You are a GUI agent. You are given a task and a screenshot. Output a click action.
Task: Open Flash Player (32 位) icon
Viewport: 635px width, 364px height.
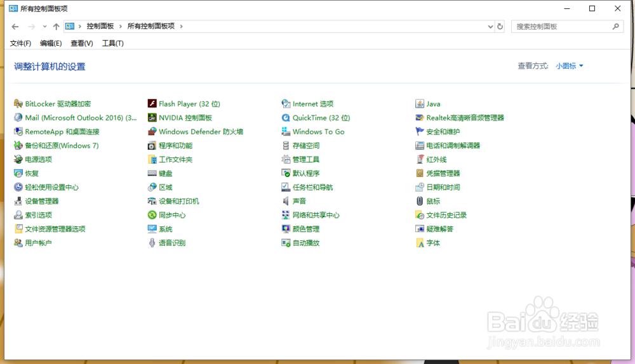click(152, 103)
